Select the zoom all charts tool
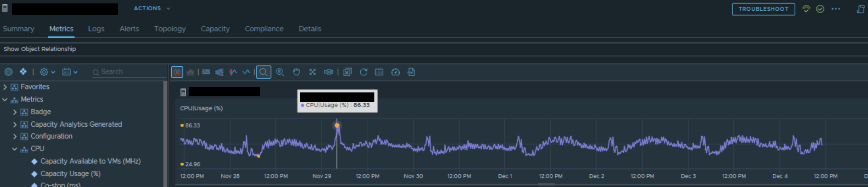868x187 pixels. [x=280, y=72]
